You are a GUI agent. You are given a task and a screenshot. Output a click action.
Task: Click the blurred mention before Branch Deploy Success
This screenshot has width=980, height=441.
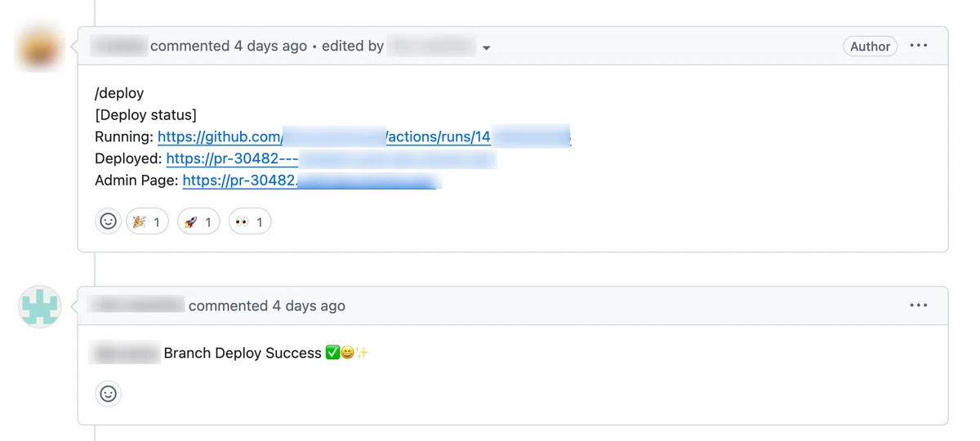pyautogui.click(x=126, y=353)
